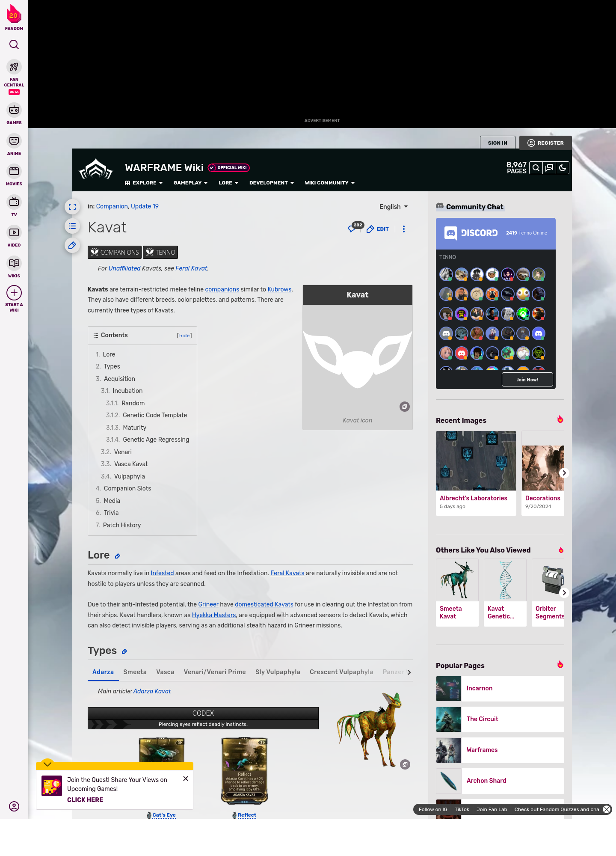
Task: Search the wiki using header magnifier
Action: click(536, 168)
